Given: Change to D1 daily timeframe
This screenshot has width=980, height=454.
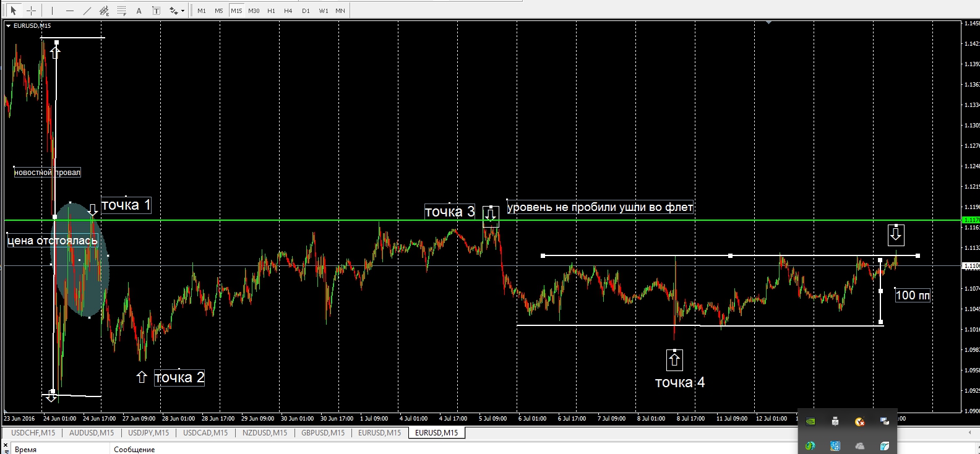Looking at the screenshot, I should click(x=306, y=11).
